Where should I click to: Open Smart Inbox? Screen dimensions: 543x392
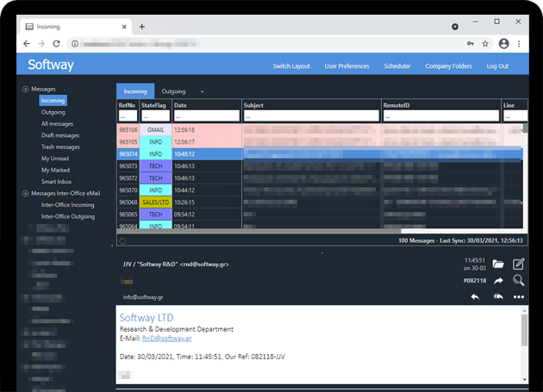[56, 182]
